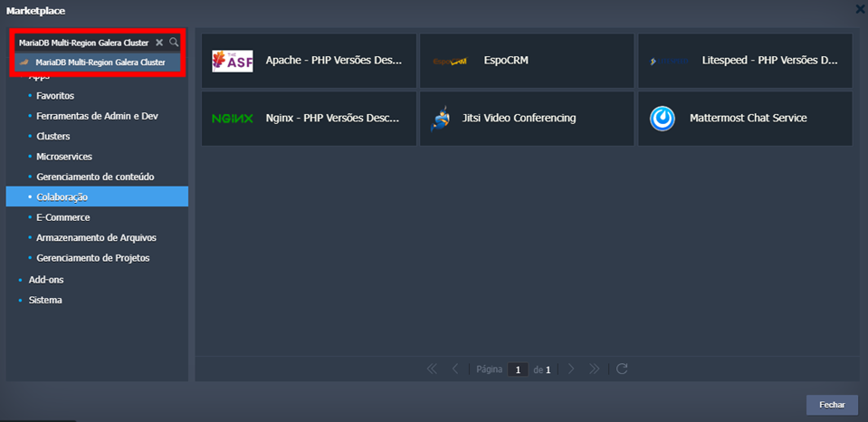Go to the next page arrow
Screen dimensions: 868x422
point(571,369)
